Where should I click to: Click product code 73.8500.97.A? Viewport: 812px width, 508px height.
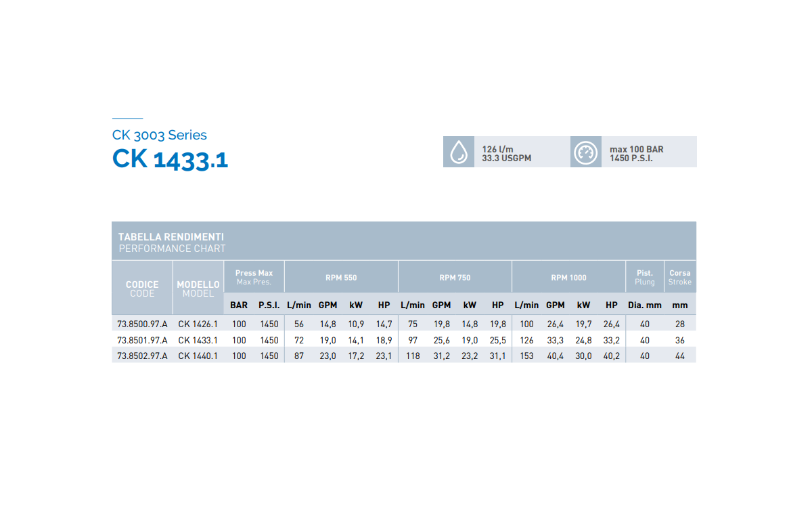(142, 324)
